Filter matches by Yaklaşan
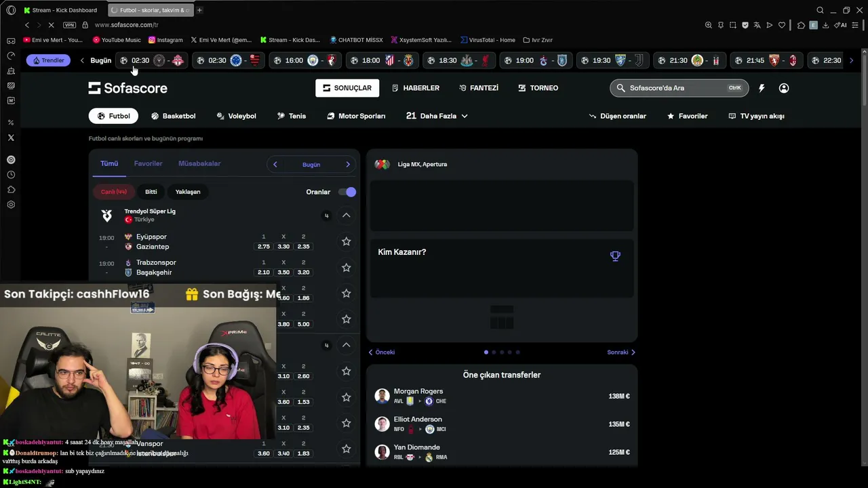The height and width of the screenshot is (488, 868). point(188,192)
